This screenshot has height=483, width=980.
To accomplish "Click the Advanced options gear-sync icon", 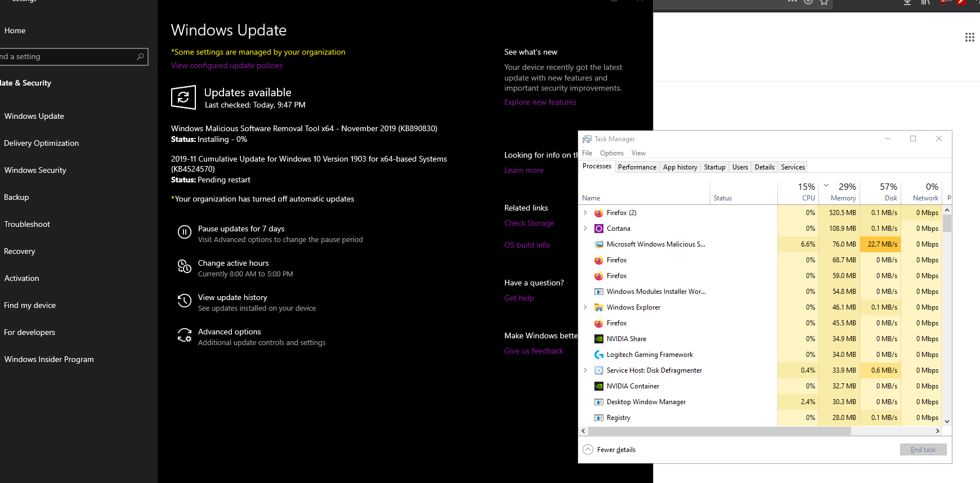I will 185,335.
